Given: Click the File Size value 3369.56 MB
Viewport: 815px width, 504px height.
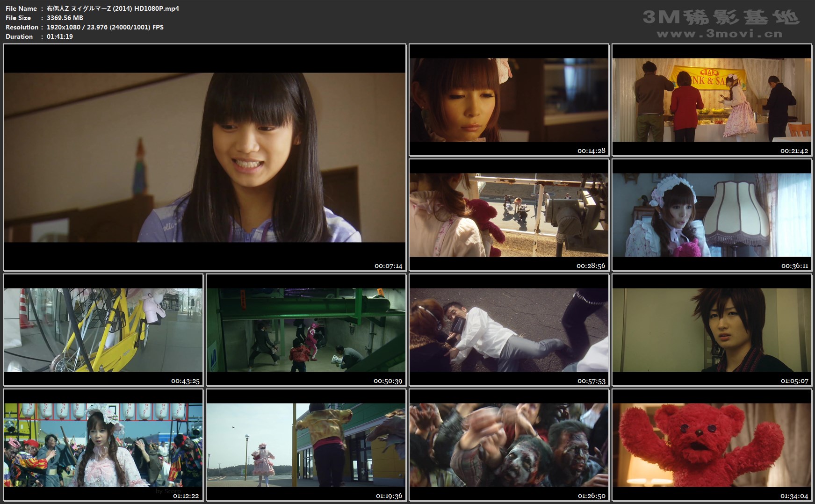Looking at the screenshot, I should (65, 18).
